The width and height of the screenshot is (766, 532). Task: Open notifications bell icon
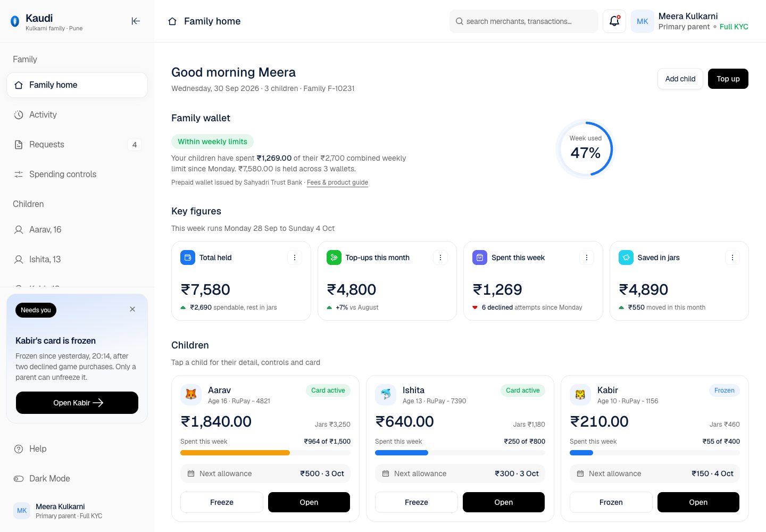tap(614, 21)
